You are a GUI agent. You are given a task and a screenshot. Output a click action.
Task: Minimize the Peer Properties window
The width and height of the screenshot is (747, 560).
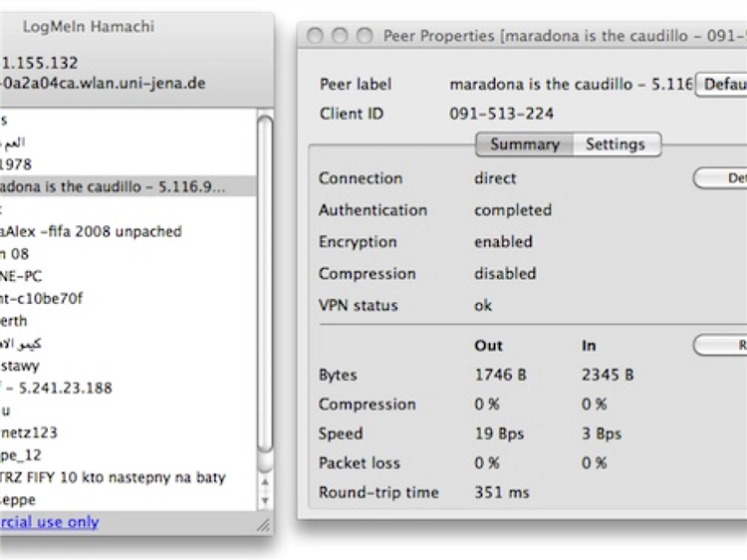point(340,35)
